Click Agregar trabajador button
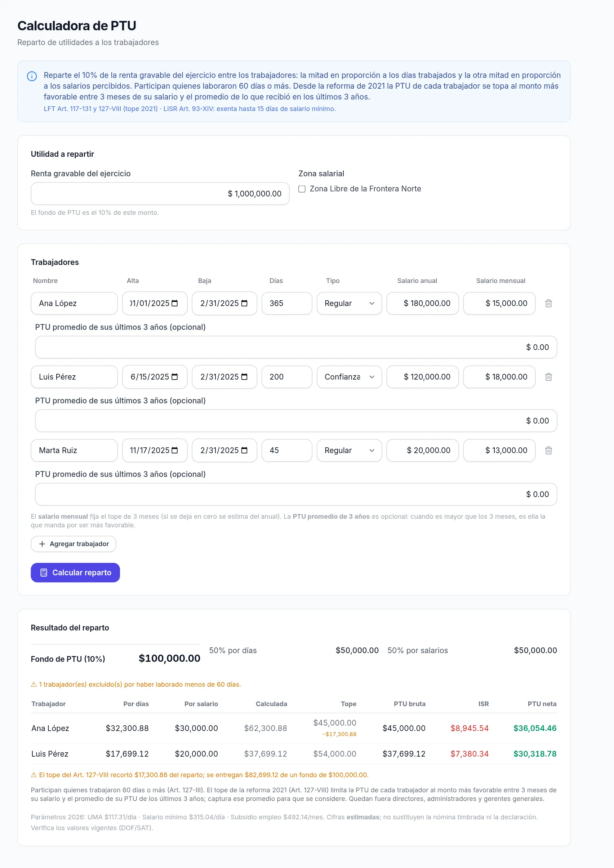The height and width of the screenshot is (868, 614). 74,544
